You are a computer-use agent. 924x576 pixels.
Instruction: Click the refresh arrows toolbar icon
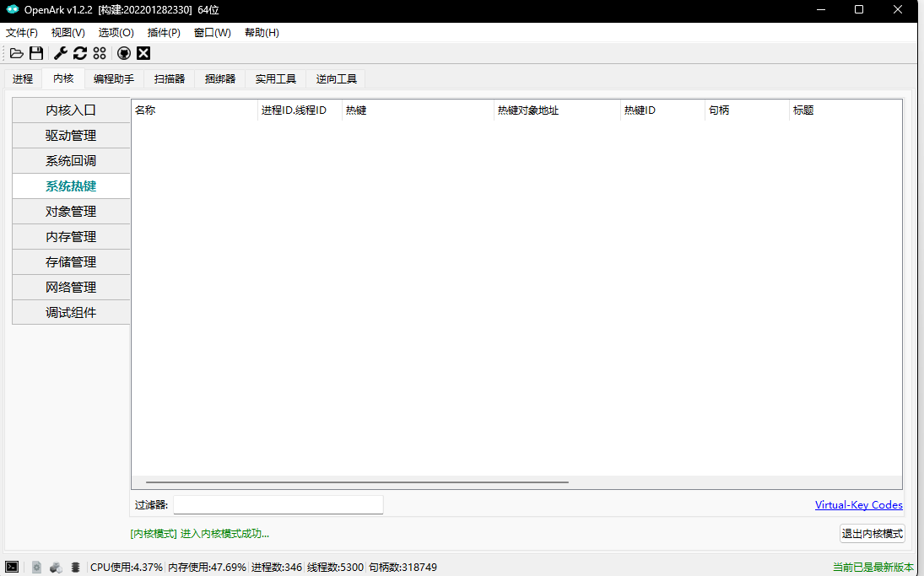click(x=80, y=54)
